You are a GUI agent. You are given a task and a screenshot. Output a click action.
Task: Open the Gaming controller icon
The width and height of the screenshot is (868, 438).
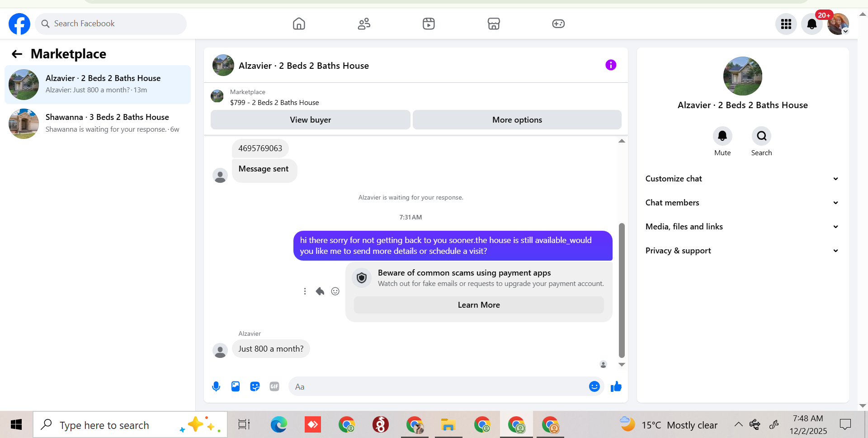(558, 24)
